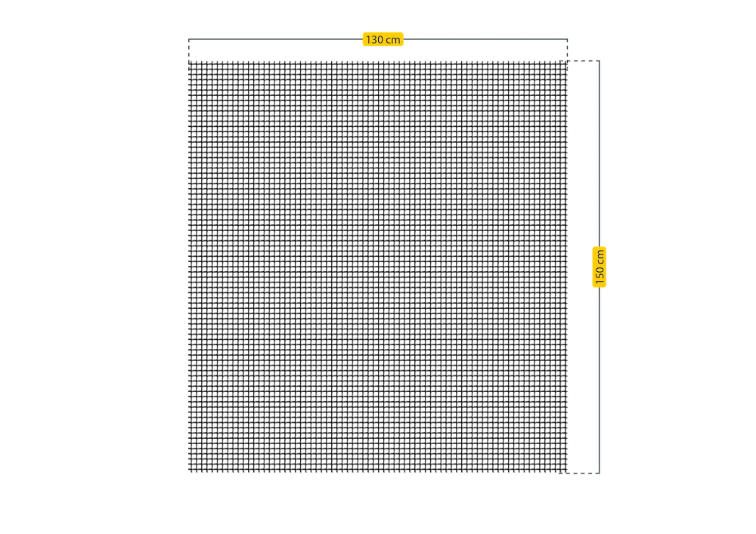The image size is (756, 534).
Task: Click the mesh panel's top-right corner
Action: point(567,60)
